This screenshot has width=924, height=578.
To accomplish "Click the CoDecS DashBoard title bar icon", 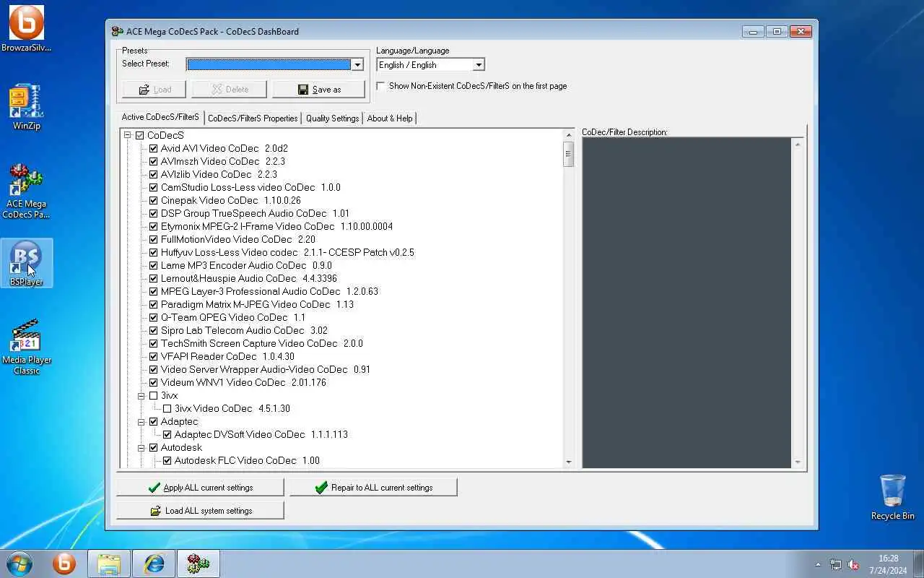I will click(118, 31).
